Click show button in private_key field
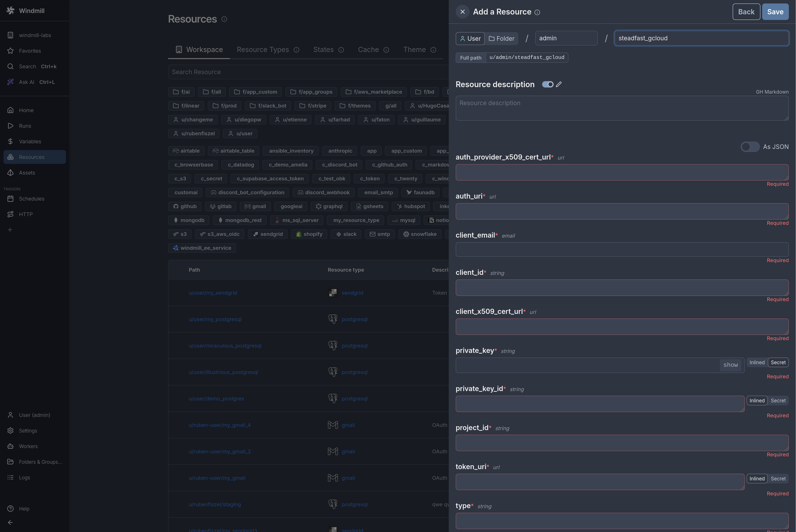Screen dimensions: 796x532 pyautogui.click(x=730, y=365)
